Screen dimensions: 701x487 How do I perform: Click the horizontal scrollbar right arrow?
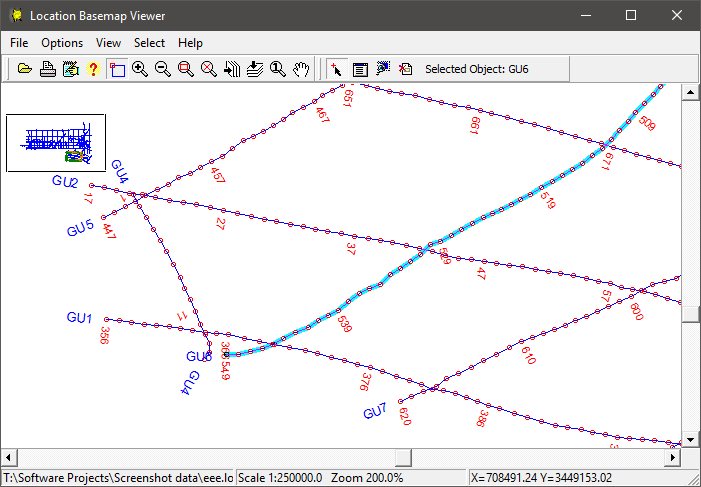(672, 457)
